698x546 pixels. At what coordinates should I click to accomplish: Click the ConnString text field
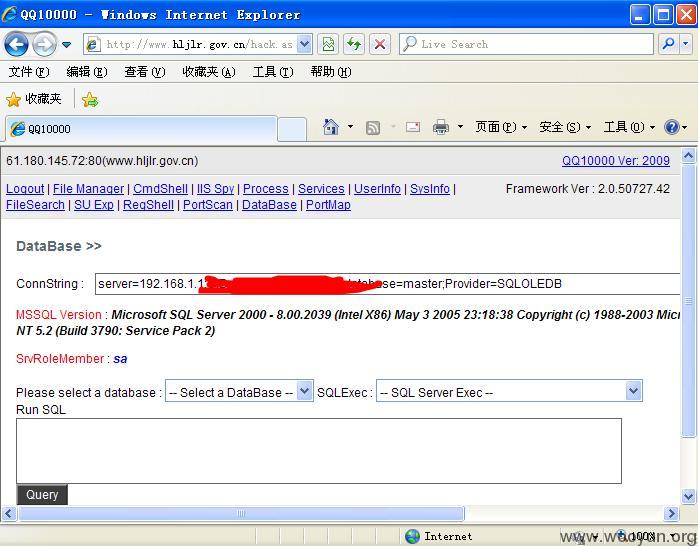click(387, 284)
